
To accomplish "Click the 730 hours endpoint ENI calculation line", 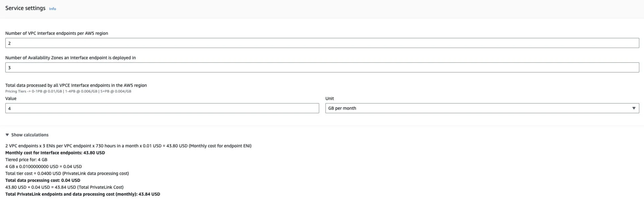I will (128, 146).
